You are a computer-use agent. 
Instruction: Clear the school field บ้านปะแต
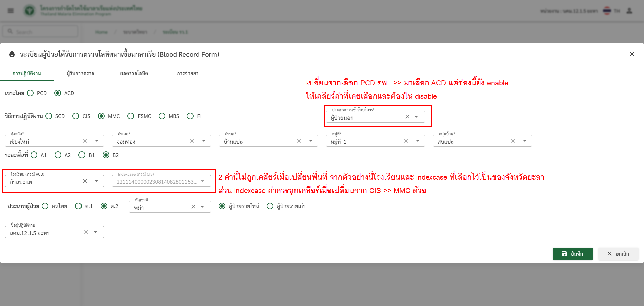click(x=85, y=181)
